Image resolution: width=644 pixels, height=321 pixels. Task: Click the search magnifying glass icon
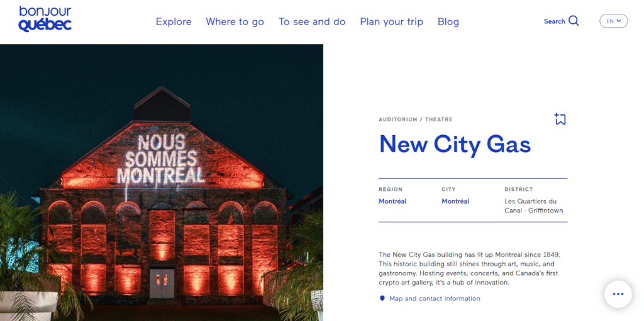[574, 21]
